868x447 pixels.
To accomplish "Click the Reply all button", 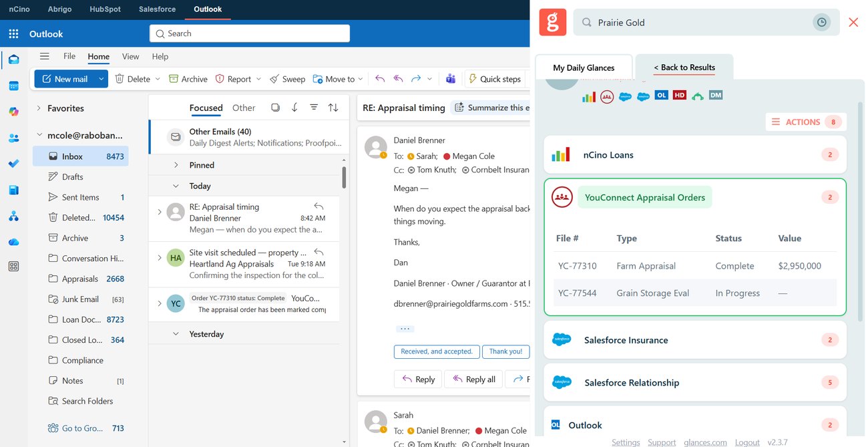I will tap(473, 379).
